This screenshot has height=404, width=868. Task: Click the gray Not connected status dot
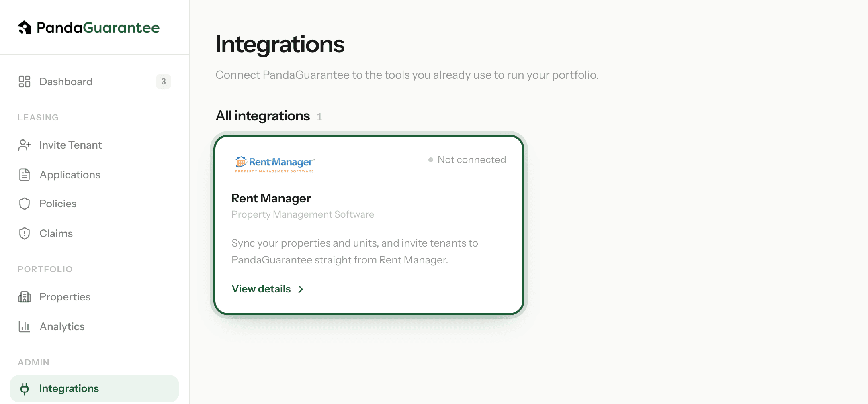pos(431,160)
